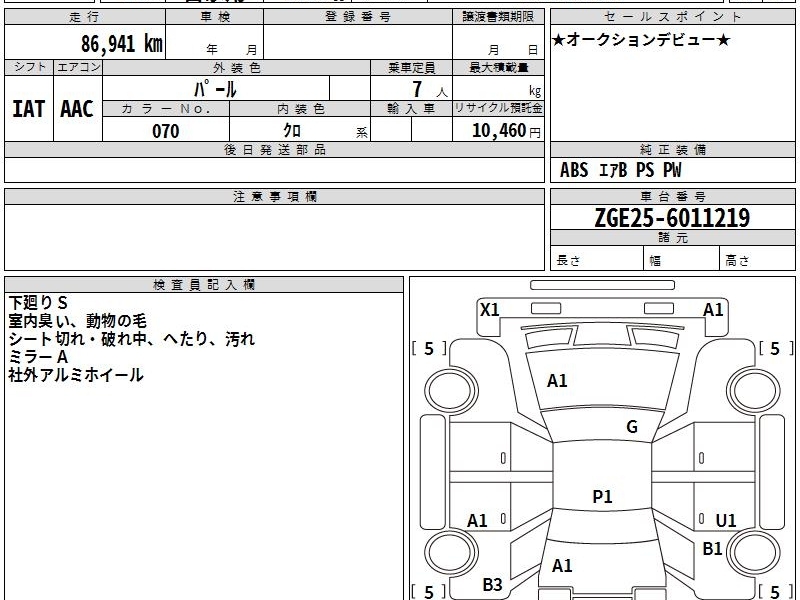Select inspector note "室内臭い、動物の毛"
The height and width of the screenshot is (600, 800).
click(x=78, y=321)
